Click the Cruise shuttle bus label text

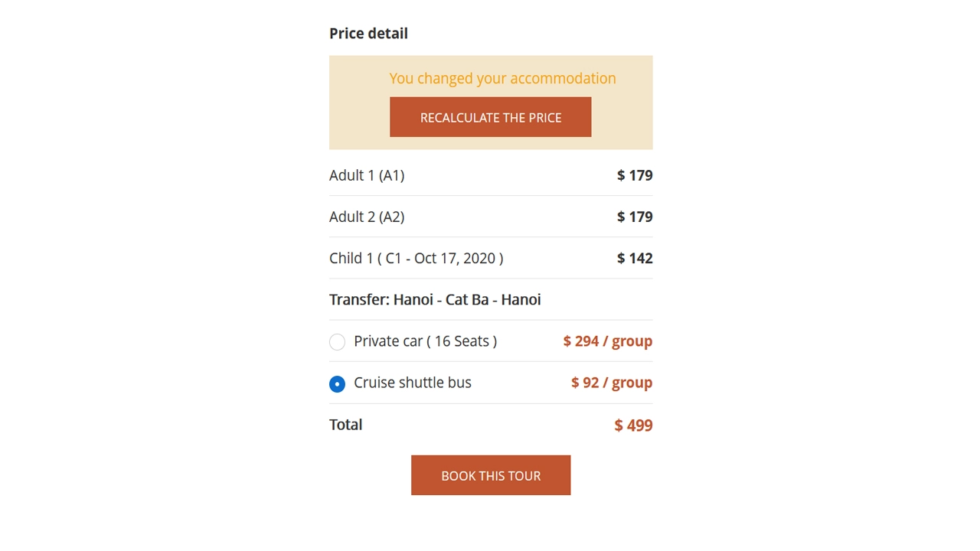[412, 383]
